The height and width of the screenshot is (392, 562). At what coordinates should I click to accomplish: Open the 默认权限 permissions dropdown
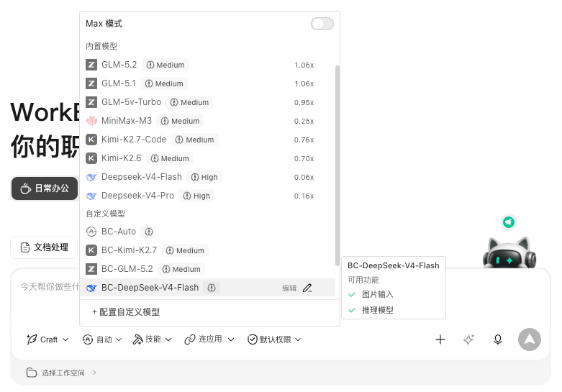tap(274, 339)
